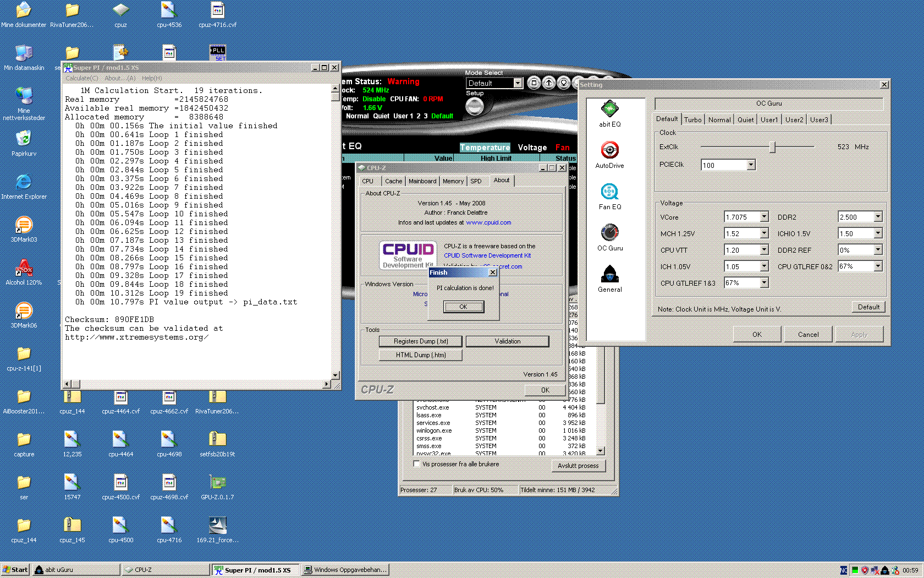Toggle 'Vis prosesser fra alle brukere' checkbox
This screenshot has width=924, height=578.
(x=416, y=464)
